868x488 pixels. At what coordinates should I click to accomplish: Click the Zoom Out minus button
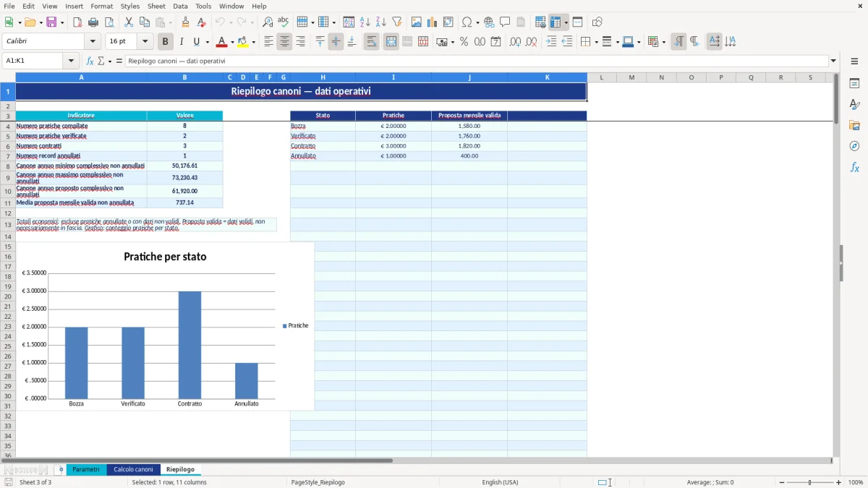(x=782, y=482)
